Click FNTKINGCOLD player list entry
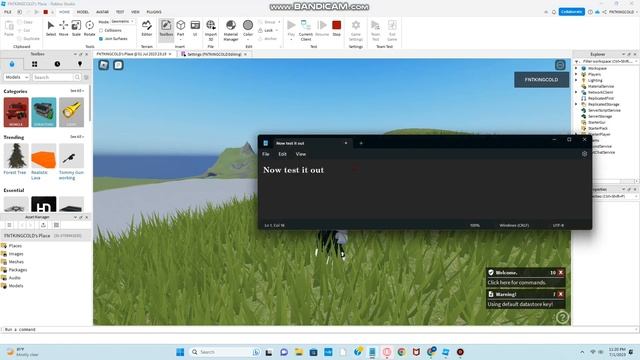This screenshot has height=360, width=640. click(x=541, y=80)
